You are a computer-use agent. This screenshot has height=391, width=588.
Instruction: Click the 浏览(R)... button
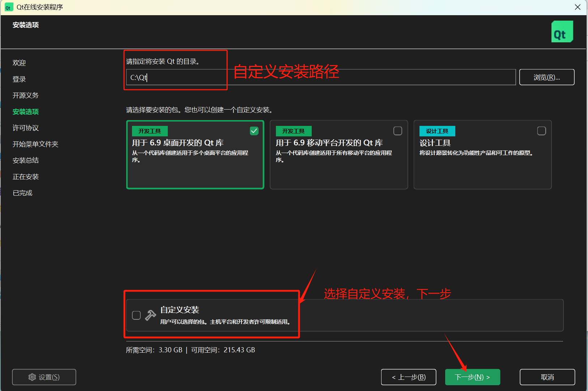tap(547, 77)
